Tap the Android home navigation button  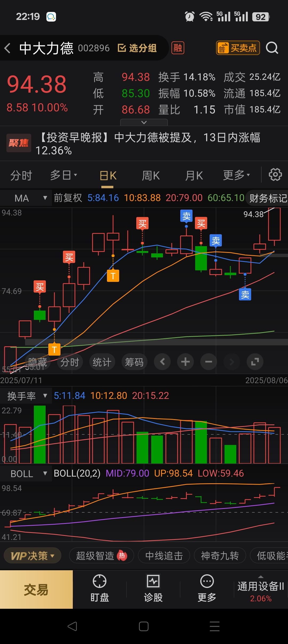click(144, 626)
